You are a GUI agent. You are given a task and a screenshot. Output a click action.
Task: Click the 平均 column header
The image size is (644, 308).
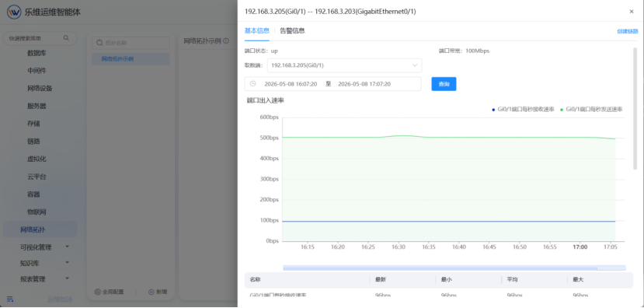pyautogui.click(x=512, y=280)
